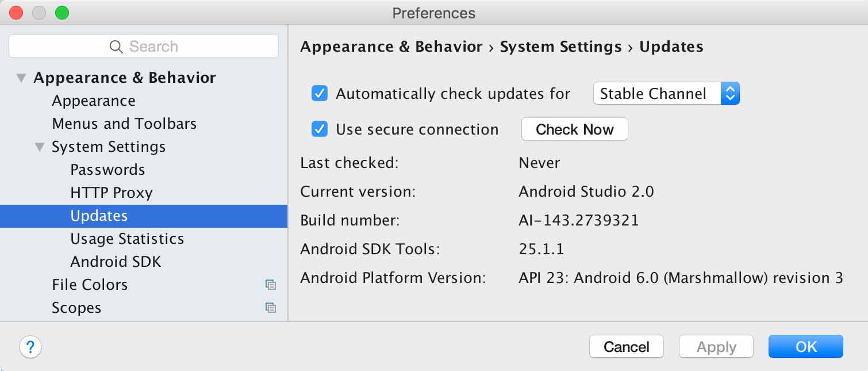Open the Android SDK settings page
Image resolution: width=868 pixels, height=371 pixels.
(116, 262)
